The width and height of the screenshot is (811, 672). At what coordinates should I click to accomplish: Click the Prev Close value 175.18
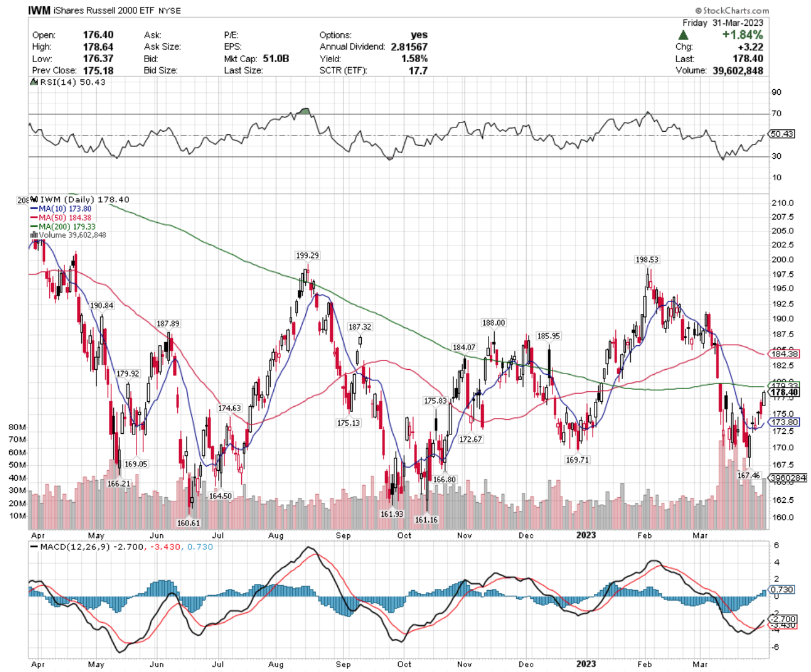[x=98, y=70]
